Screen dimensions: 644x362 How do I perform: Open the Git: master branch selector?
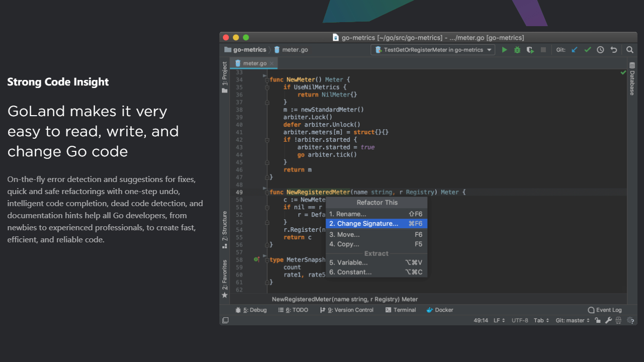tap(573, 320)
